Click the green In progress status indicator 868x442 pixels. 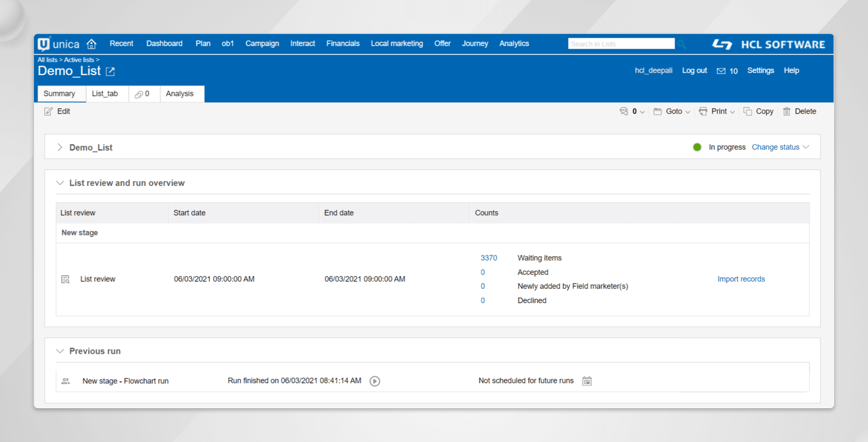697,147
